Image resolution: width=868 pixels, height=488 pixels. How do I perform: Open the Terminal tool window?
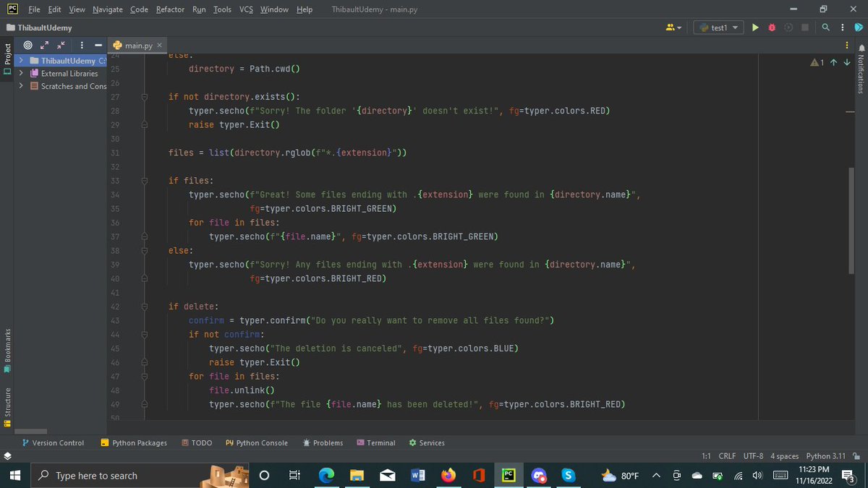coord(376,442)
